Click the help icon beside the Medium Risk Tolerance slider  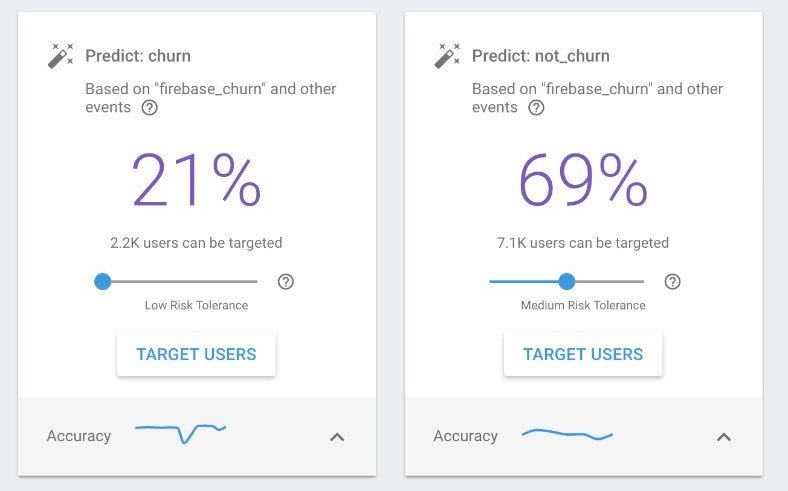coord(672,281)
